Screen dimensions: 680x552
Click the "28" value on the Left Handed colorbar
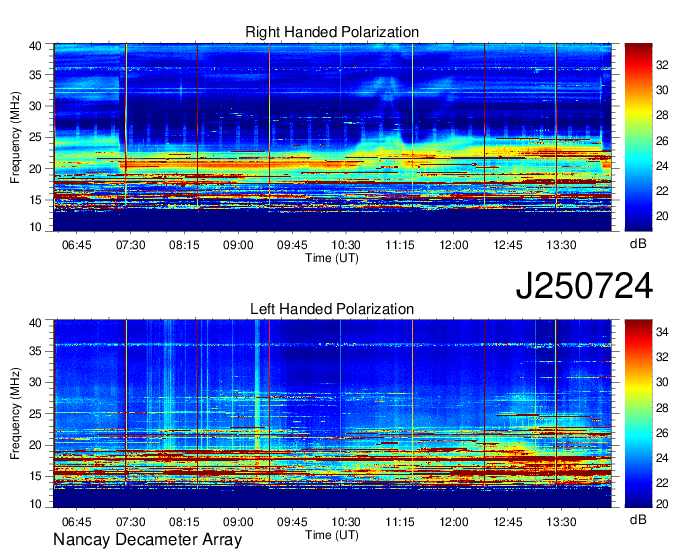click(662, 408)
